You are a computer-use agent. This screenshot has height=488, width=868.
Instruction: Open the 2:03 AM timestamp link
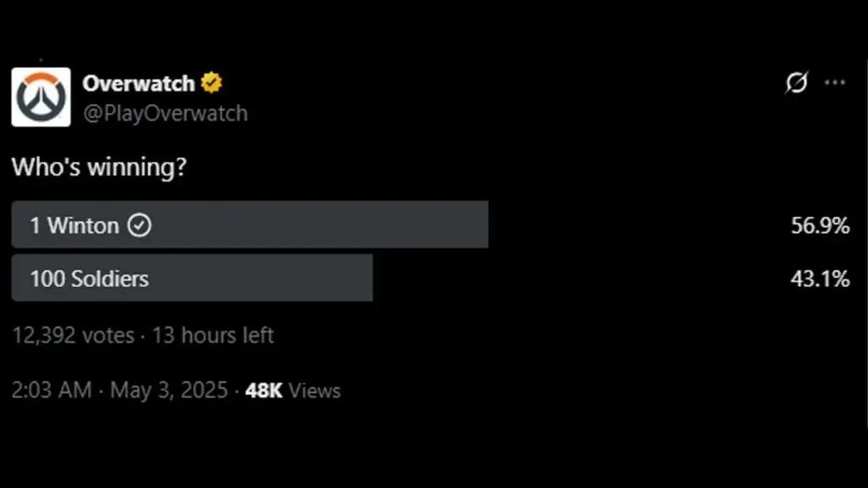(52, 390)
